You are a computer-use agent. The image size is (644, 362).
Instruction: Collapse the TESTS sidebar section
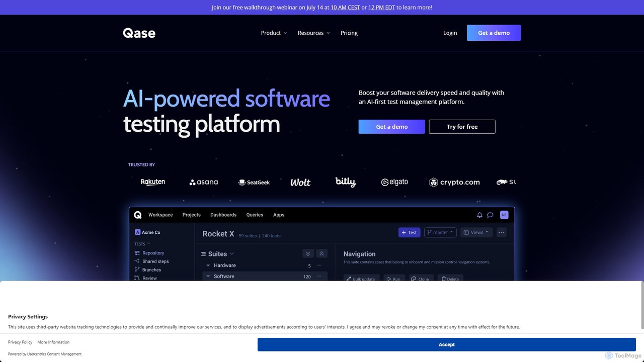pyautogui.click(x=142, y=244)
